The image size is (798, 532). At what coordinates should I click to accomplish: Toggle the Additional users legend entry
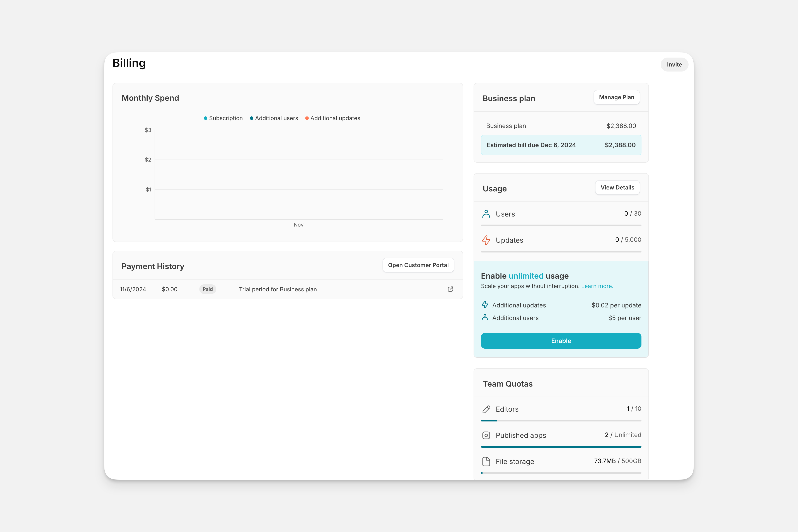click(274, 118)
